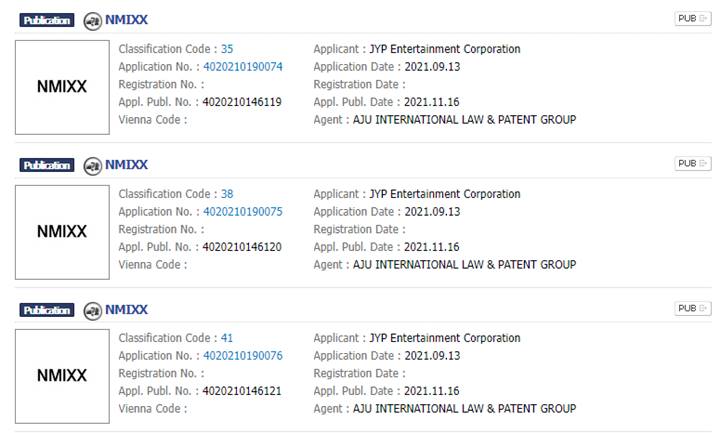This screenshot has height=433, width=720.
Task: Click round icon beside third NMIXX title
Action: point(93,311)
